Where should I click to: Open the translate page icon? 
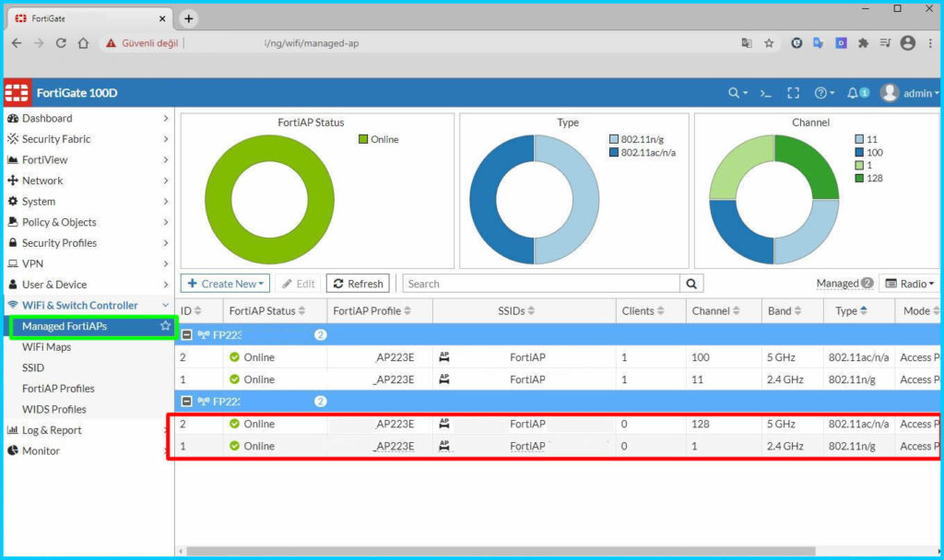click(747, 43)
